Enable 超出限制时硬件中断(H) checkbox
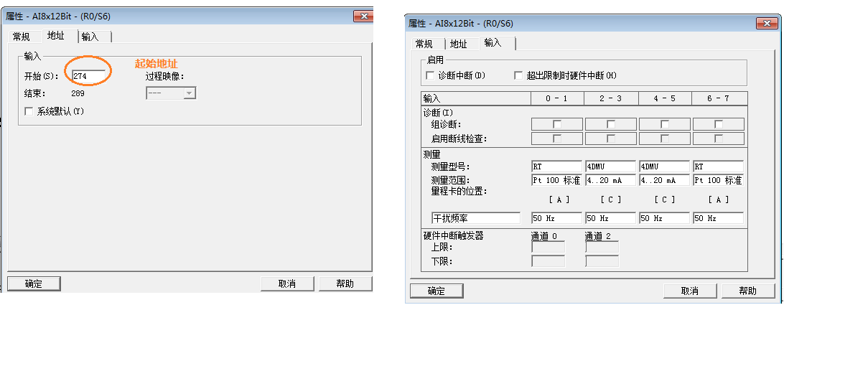The image size is (868, 366). 518,75
